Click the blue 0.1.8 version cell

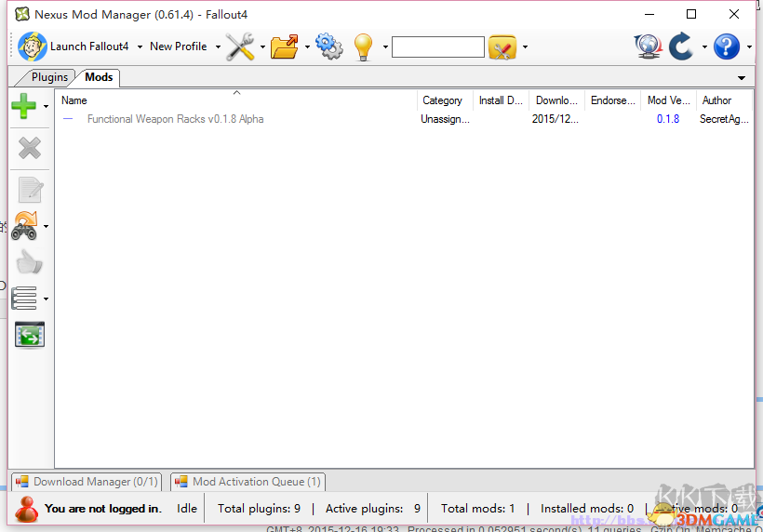(x=668, y=119)
